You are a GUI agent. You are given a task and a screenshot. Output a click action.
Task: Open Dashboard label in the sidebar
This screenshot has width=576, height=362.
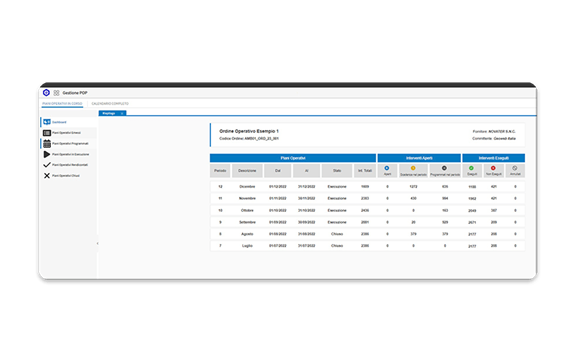point(59,122)
